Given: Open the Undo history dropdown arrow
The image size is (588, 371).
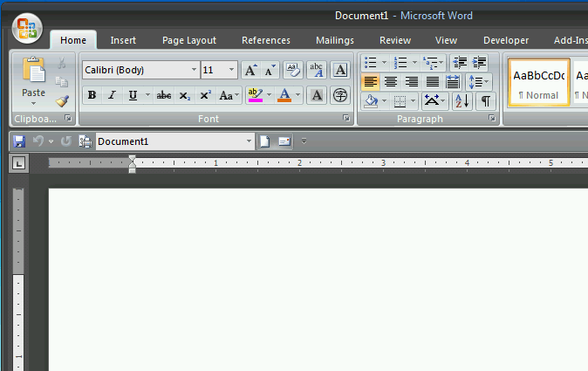Looking at the screenshot, I should [51, 141].
